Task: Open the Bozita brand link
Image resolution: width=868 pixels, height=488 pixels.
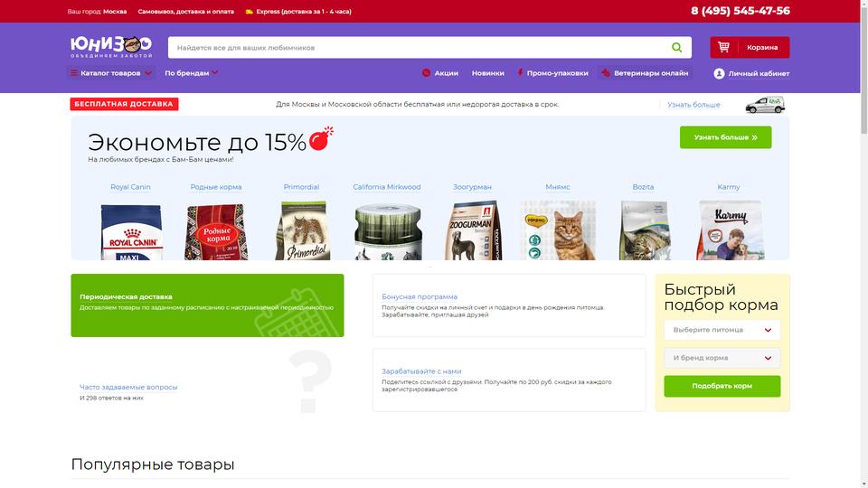Action: coord(643,187)
